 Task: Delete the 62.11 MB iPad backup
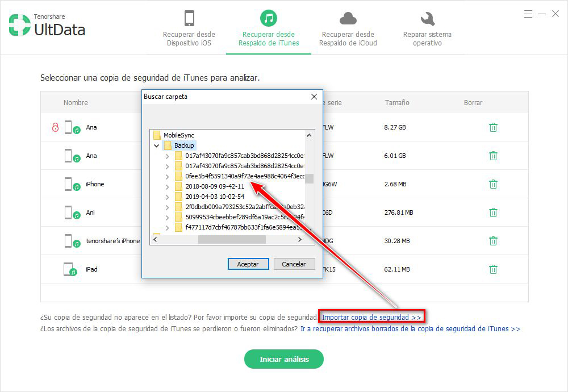(493, 269)
